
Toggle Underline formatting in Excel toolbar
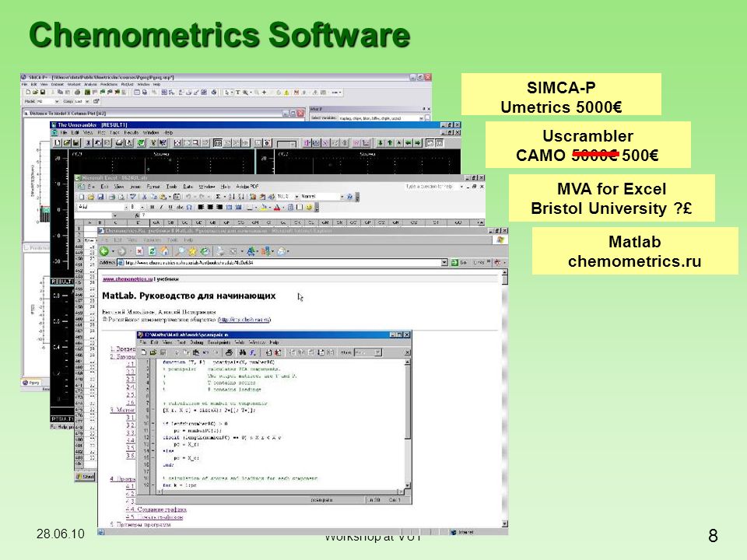[x=170, y=207]
